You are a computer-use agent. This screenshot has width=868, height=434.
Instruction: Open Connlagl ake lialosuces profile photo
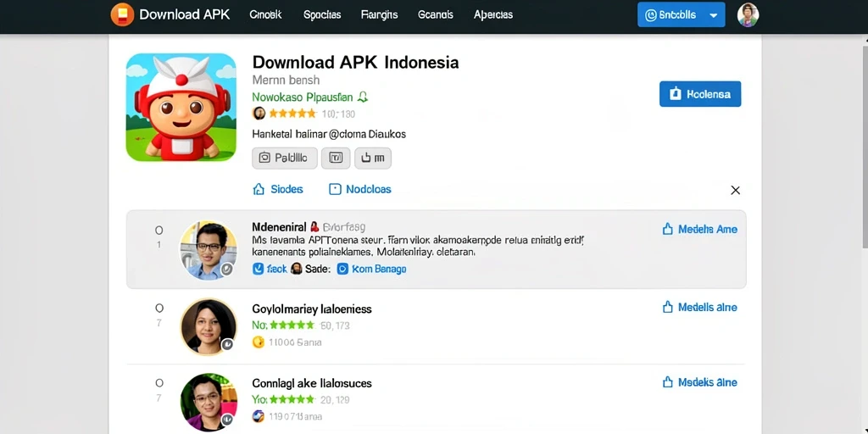coord(209,403)
